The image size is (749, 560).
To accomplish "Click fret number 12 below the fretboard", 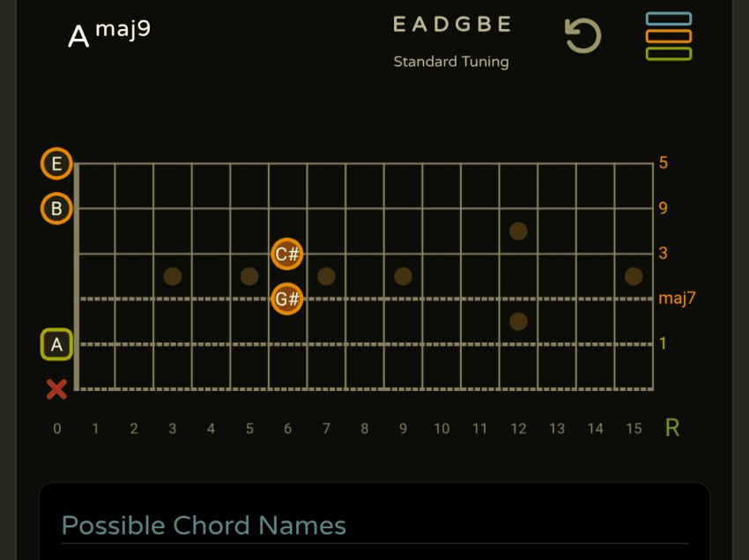I will click(x=518, y=429).
